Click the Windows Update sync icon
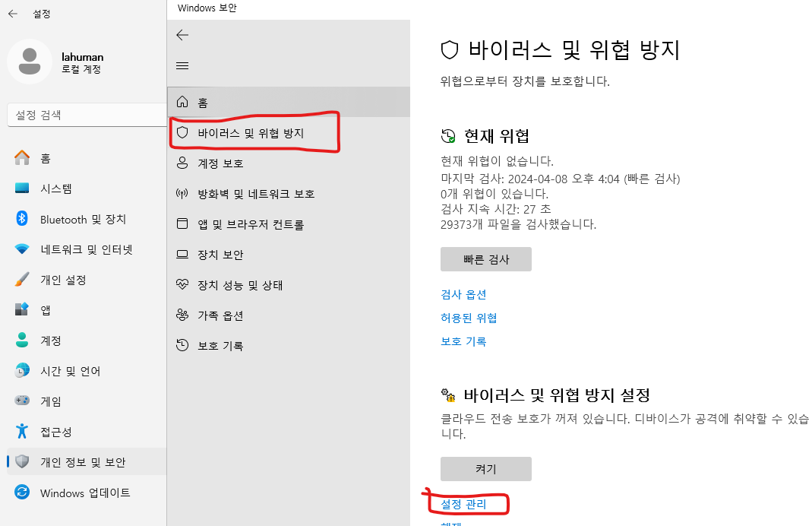812x526 pixels. click(22, 492)
